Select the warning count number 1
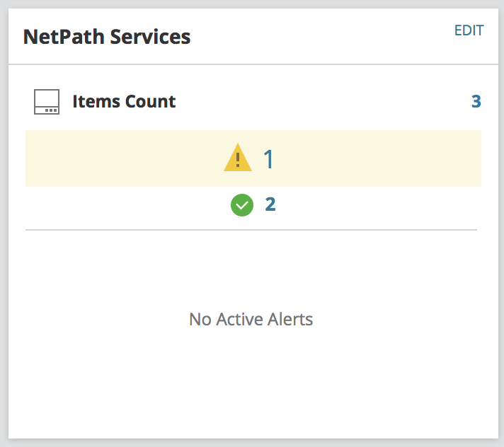 pos(268,159)
